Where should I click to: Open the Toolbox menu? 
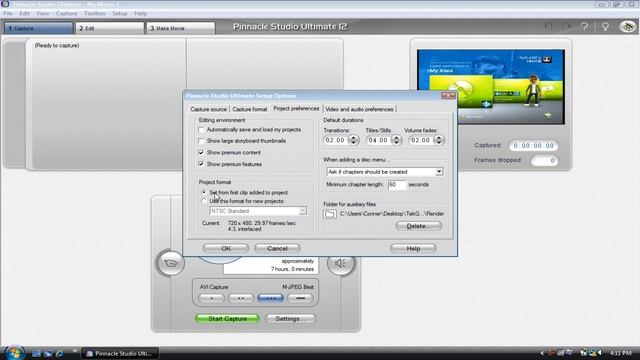pyautogui.click(x=95, y=13)
